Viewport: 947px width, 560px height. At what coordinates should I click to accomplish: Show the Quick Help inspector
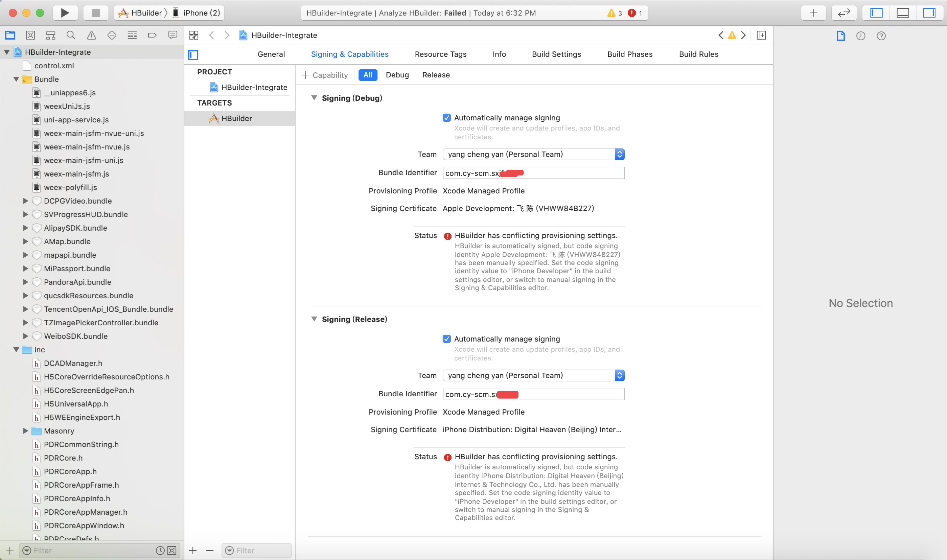(x=881, y=36)
